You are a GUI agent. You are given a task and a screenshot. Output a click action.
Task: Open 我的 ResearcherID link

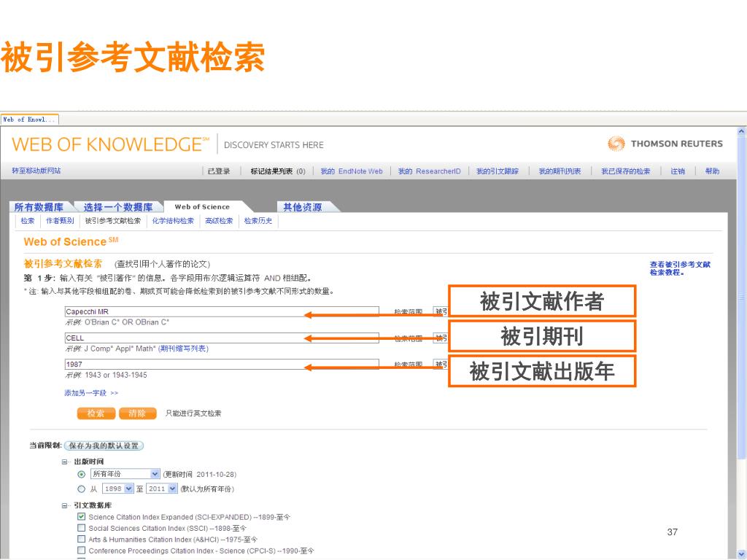pyautogui.click(x=429, y=171)
